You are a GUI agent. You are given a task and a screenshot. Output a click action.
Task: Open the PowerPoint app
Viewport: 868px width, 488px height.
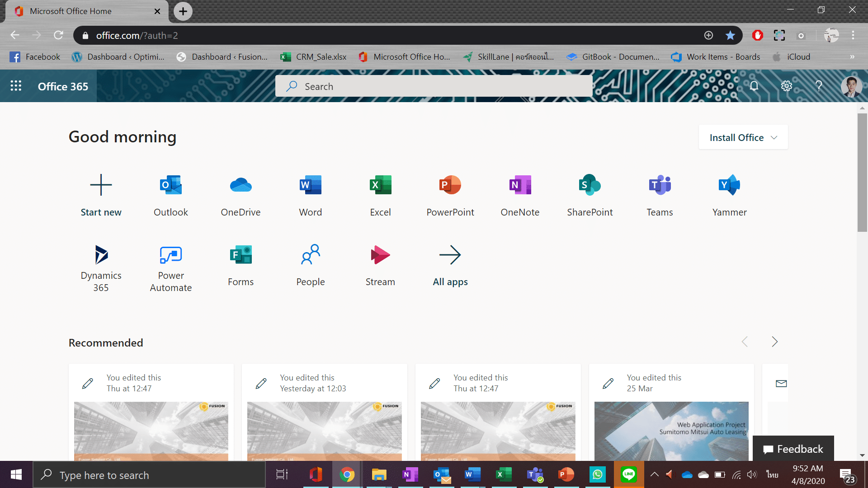450,195
